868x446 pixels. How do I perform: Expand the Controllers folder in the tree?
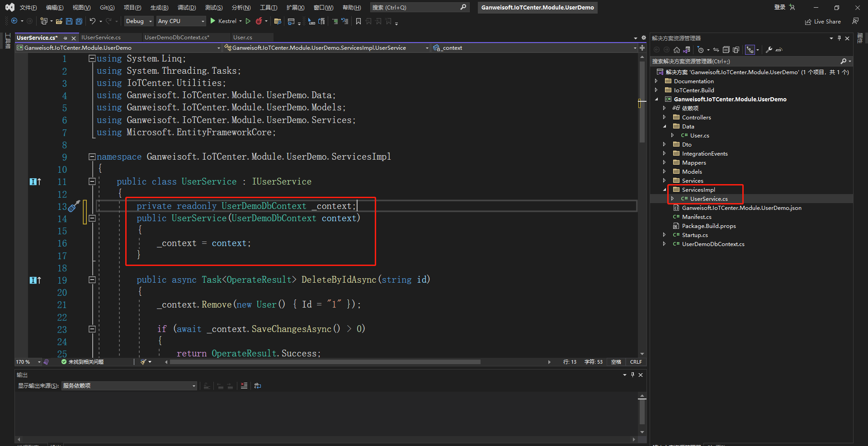(664, 118)
